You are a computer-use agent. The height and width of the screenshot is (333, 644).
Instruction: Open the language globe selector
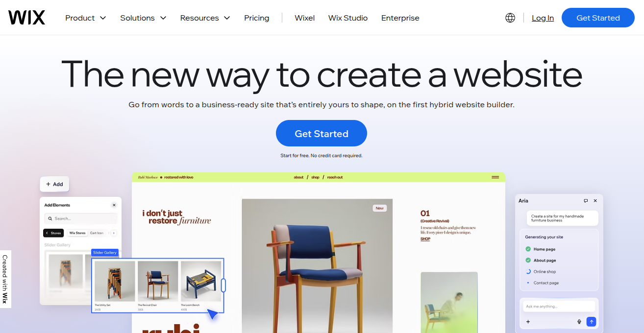click(x=510, y=18)
